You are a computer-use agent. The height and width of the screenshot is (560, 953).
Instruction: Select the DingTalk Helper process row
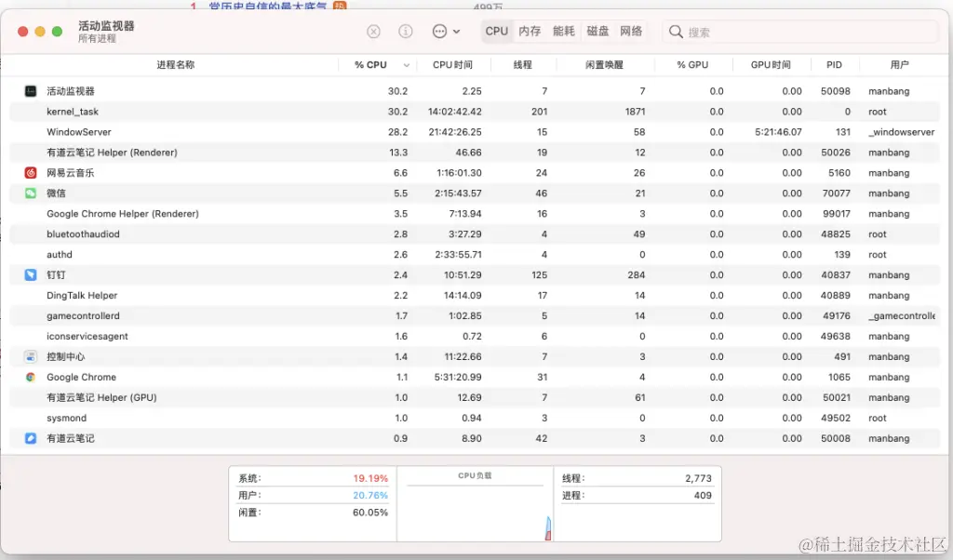coord(475,296)
